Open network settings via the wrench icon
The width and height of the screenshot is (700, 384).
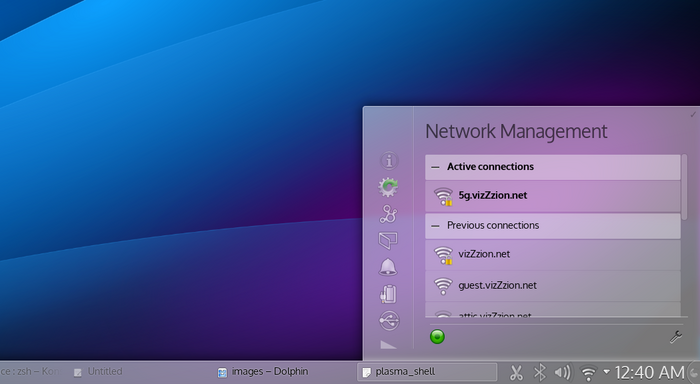[x=675, y=337]
